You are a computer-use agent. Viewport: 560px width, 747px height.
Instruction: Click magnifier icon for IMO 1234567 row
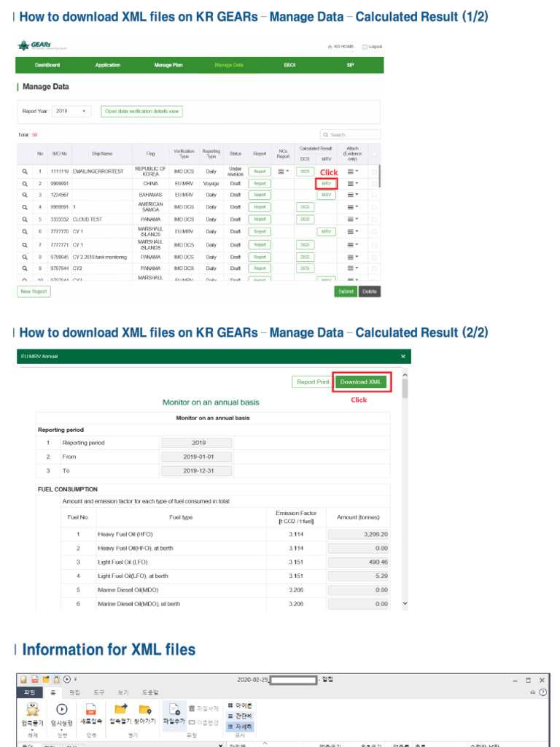click(25, 195)
